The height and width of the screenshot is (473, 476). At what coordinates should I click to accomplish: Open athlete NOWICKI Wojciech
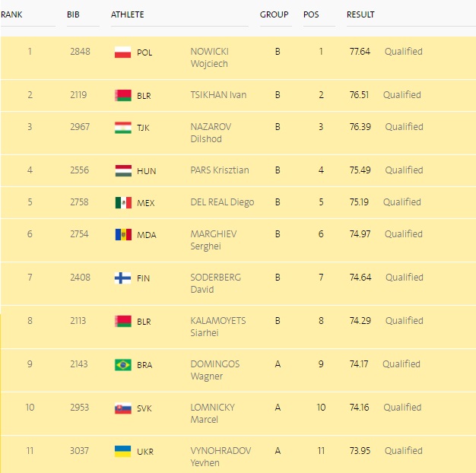point(209,58)
